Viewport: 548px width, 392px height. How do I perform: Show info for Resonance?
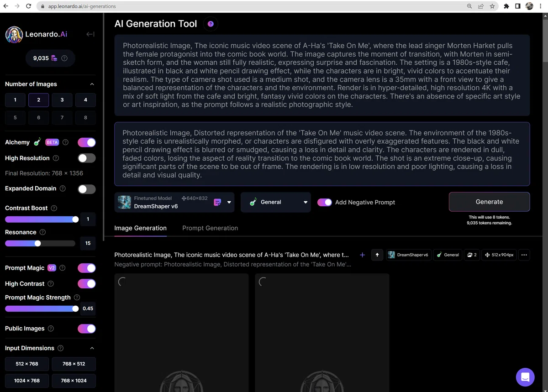click(x=42, y=232)
